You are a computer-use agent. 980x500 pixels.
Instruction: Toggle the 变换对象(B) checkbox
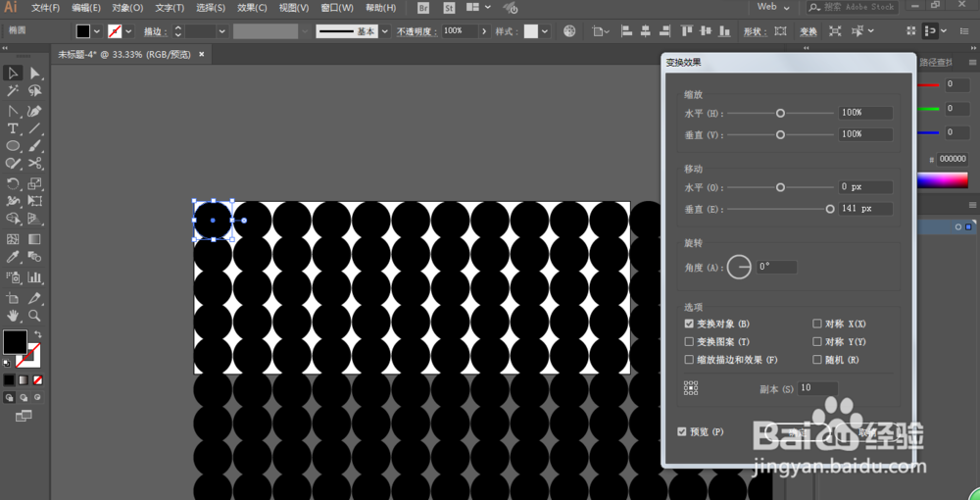(x=689, y=324)
